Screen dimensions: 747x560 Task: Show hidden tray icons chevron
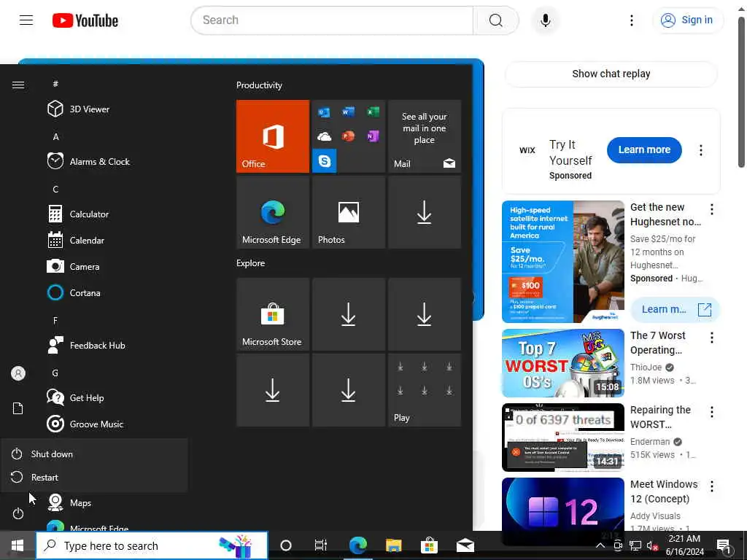tap(600, 545)
